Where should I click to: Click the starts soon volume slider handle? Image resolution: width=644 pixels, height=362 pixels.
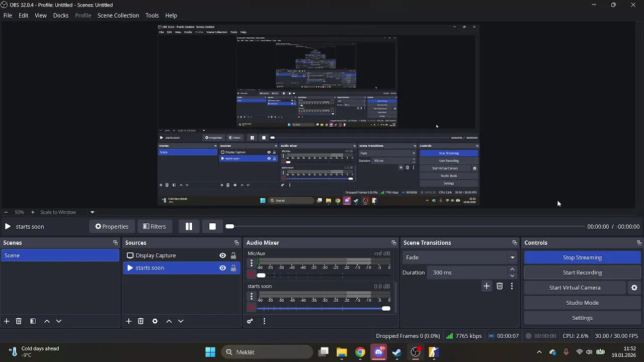pyautogui.click(x=386, y=308)
